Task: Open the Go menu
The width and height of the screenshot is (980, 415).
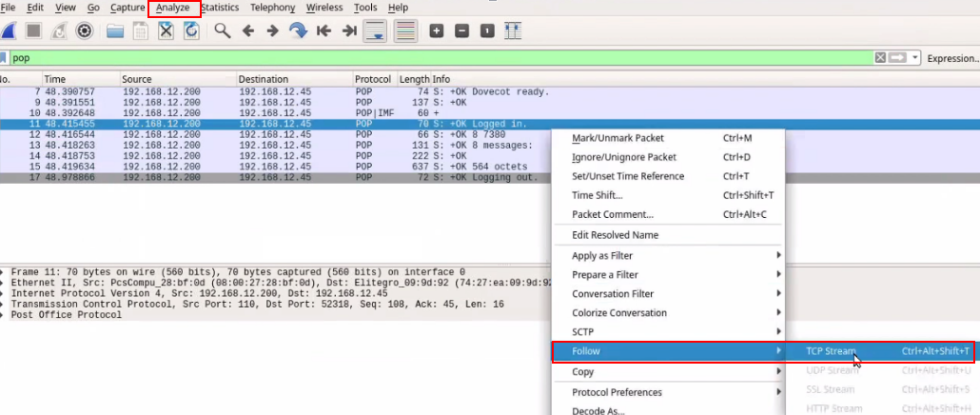Action: pos(93,8)
